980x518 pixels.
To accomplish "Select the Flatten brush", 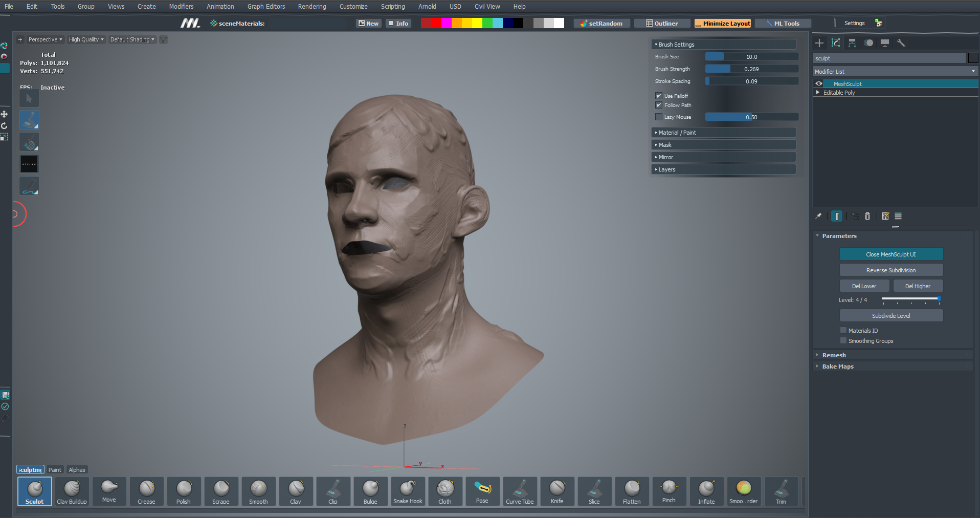I will (632, 491).
